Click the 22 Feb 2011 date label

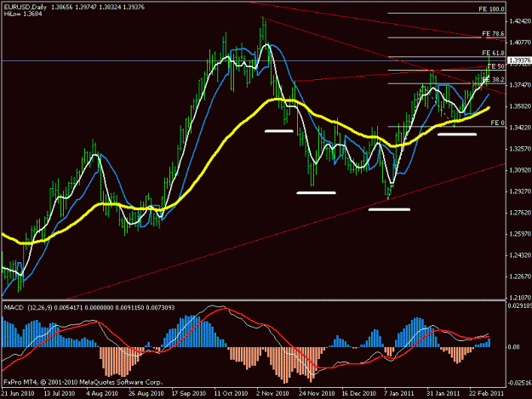point(486,393)
